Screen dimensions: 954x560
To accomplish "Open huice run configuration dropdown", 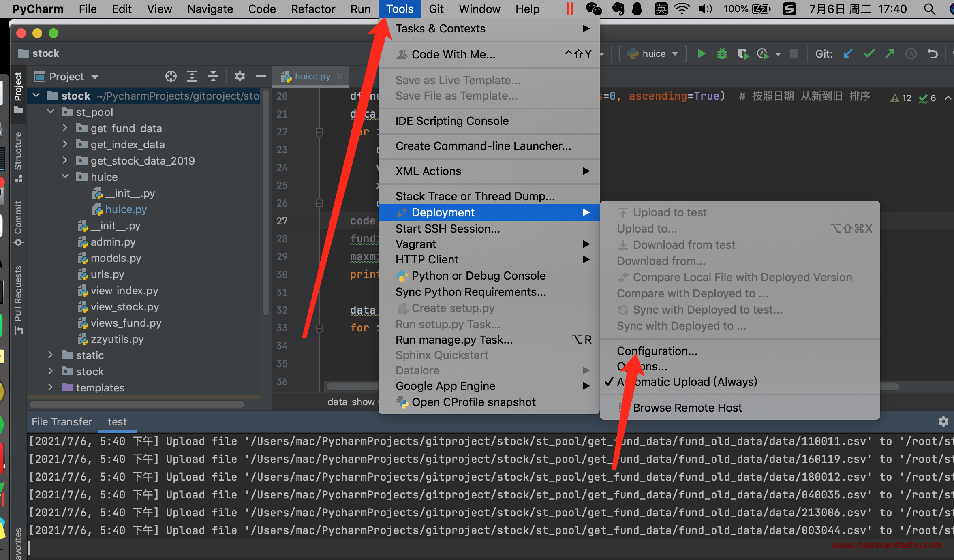I will [652, 53].
